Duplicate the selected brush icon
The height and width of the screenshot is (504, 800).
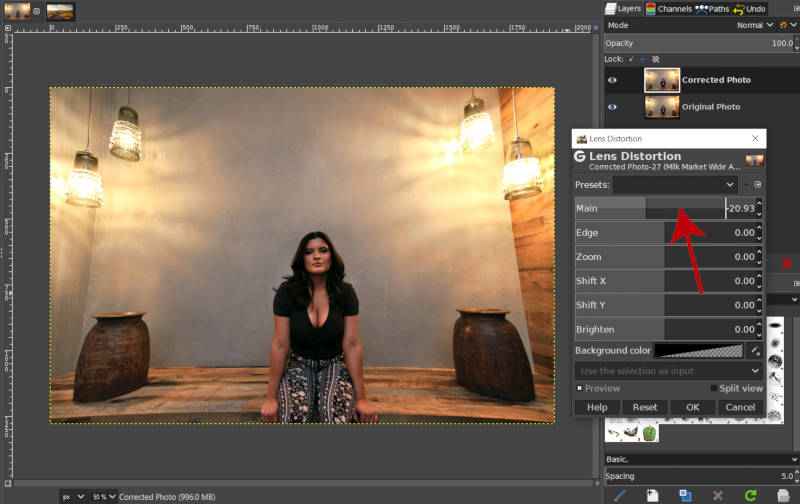[685, 495]
